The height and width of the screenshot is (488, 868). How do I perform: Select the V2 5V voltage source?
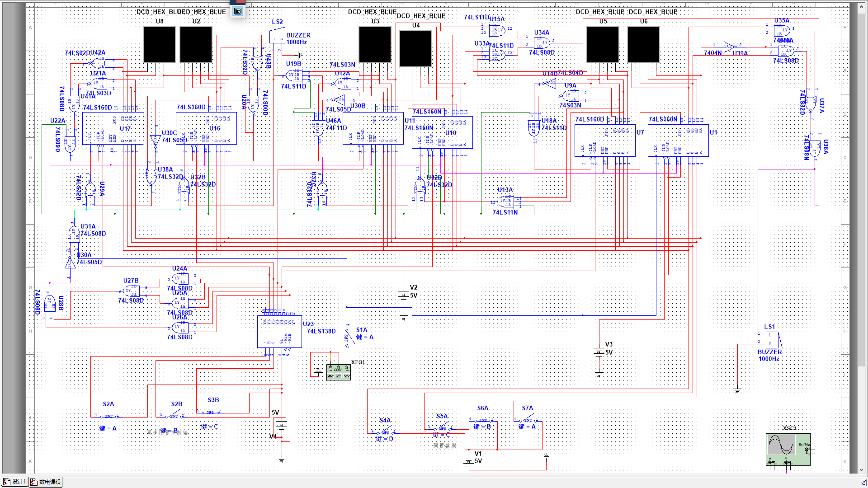click(x=404, y=295)
